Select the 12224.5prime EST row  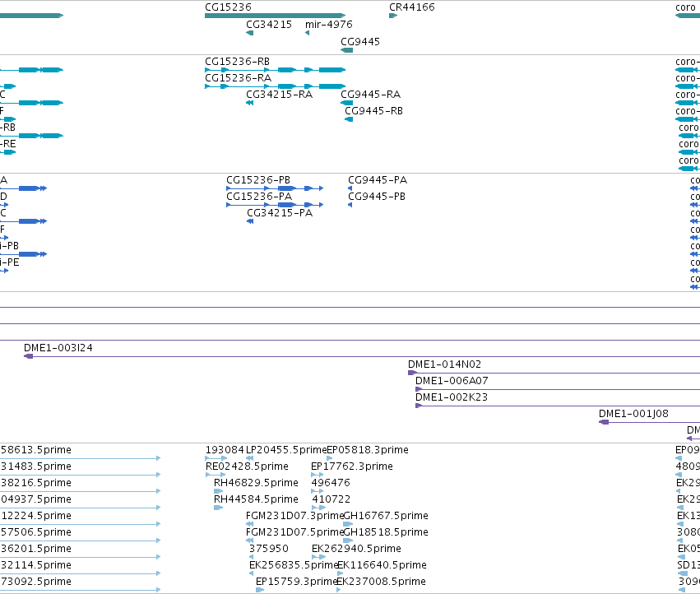[x=81, y=524]
